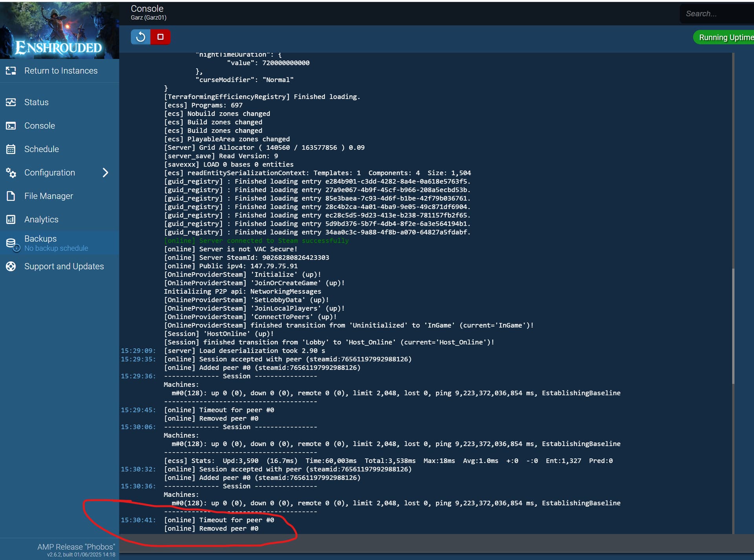This screenshot has width=754, height=560.
Task: Click the console command input bar
Action: coord(432,543)
